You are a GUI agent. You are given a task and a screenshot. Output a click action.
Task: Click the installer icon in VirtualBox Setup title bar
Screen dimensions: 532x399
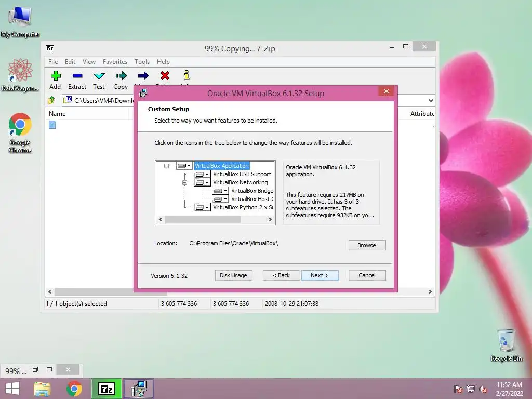tap(143, 93)
